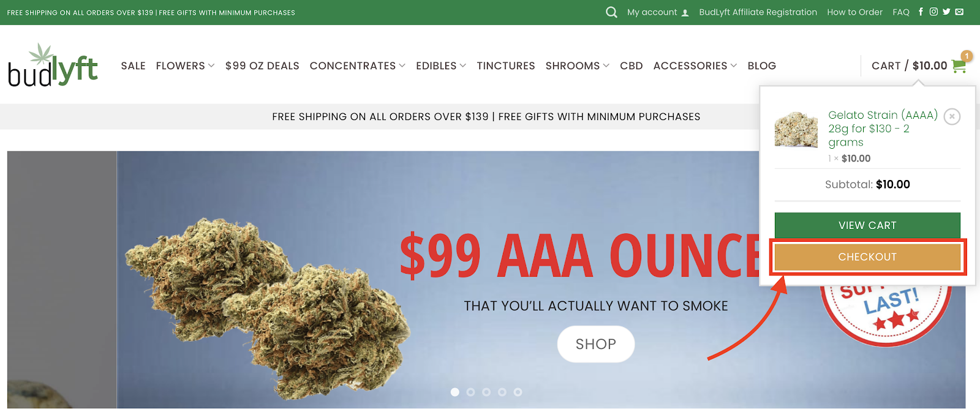Open the Twitter bird icon
980x420 pixels.
pos(946,12)
